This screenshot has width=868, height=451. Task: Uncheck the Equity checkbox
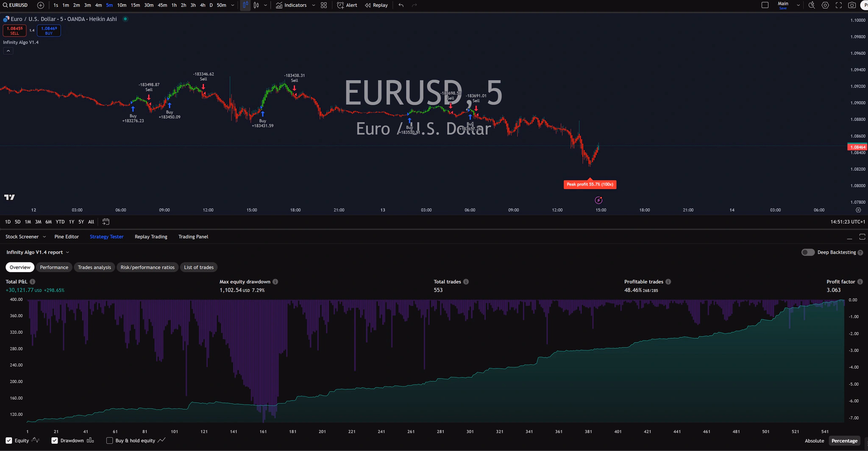(x=9, y=440)
